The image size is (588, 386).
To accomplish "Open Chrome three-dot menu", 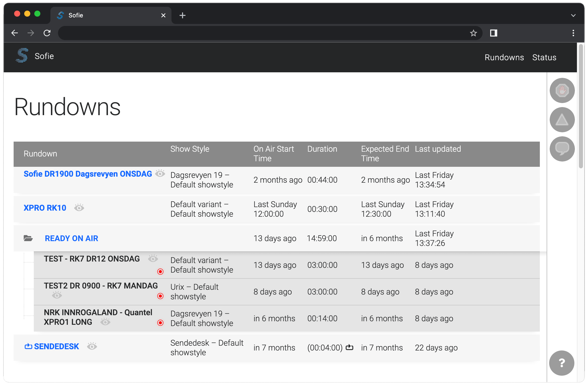I will click(x=573, y=33).
